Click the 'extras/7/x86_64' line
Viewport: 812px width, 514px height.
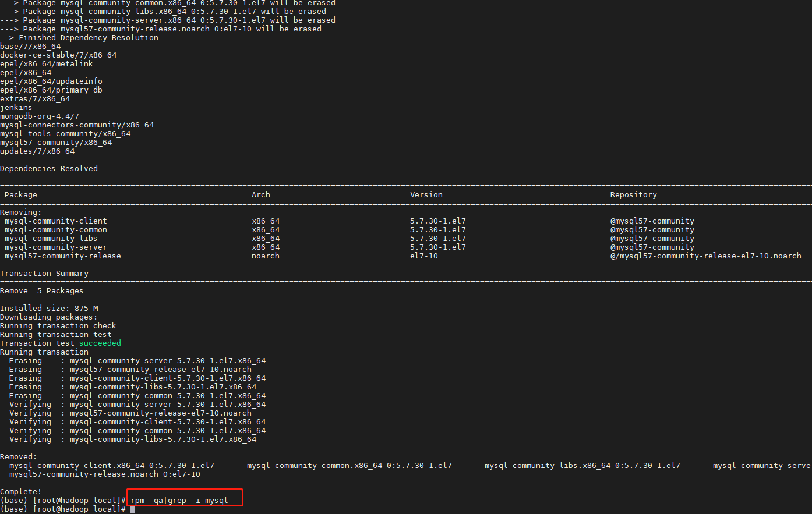click(x=35, y=98)
